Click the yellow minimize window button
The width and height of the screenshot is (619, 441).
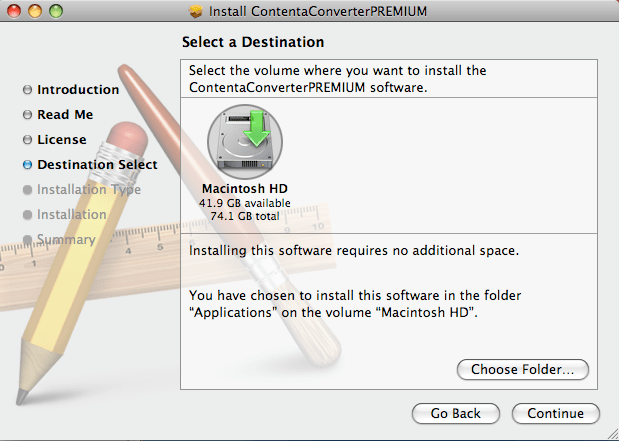(35, 11)
